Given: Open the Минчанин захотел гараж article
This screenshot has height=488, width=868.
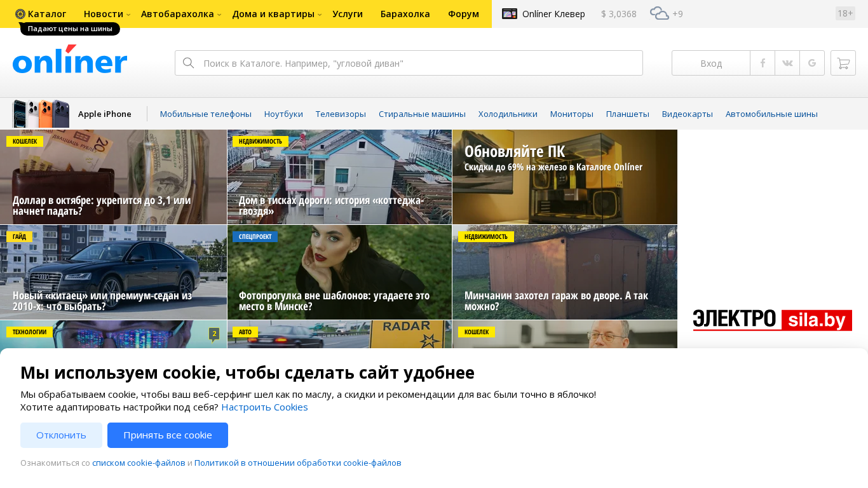Looking at the screenshot, I should tap(565, 273).
